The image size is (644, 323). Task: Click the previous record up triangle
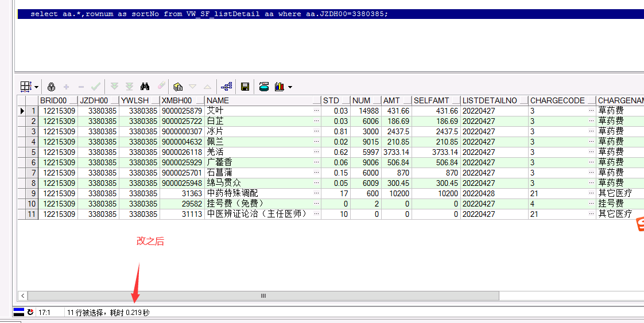pyautogui.click(x=207, y=87)
